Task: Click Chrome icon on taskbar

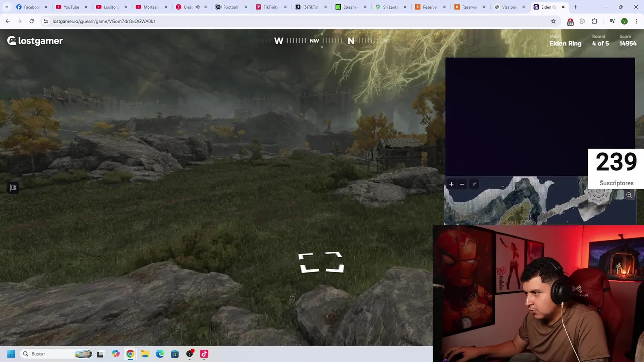Action: tap(130, 354)
